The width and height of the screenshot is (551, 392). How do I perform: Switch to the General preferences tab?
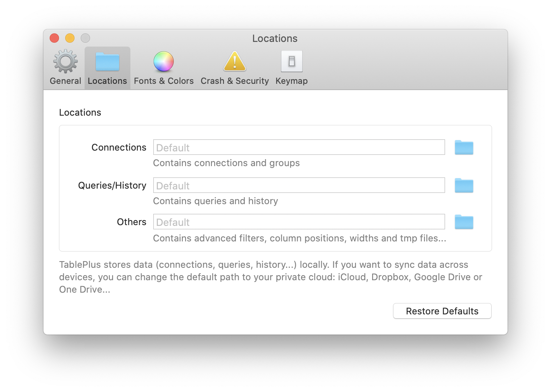(64, 68)
